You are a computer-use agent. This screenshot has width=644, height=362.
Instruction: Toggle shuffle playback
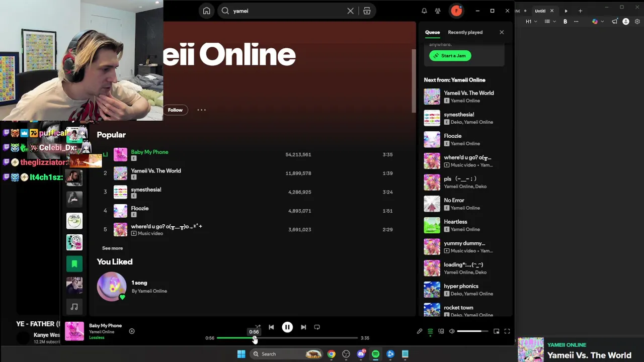(258, 327)
